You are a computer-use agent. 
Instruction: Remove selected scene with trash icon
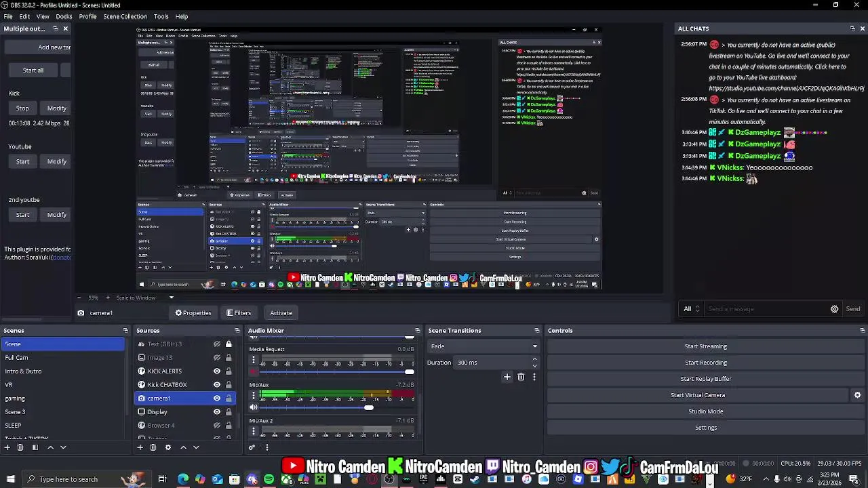click(20, 447)
